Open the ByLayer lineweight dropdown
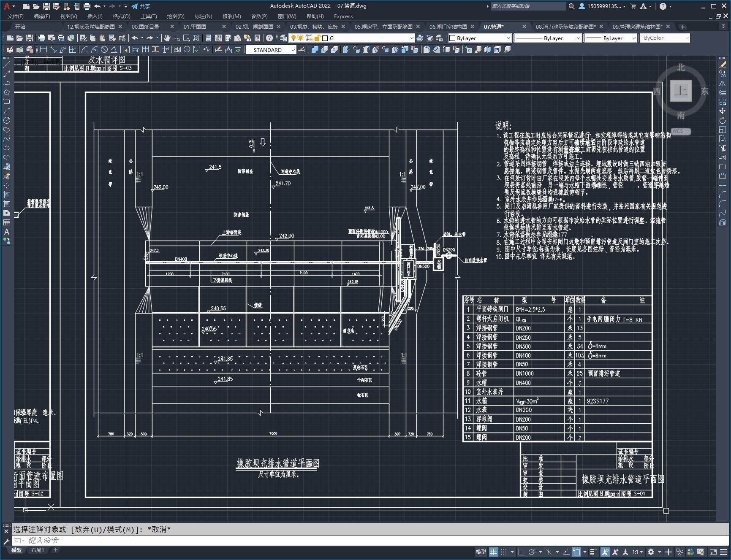Screen dimensions: 731x560 click(x=610, y=38)
